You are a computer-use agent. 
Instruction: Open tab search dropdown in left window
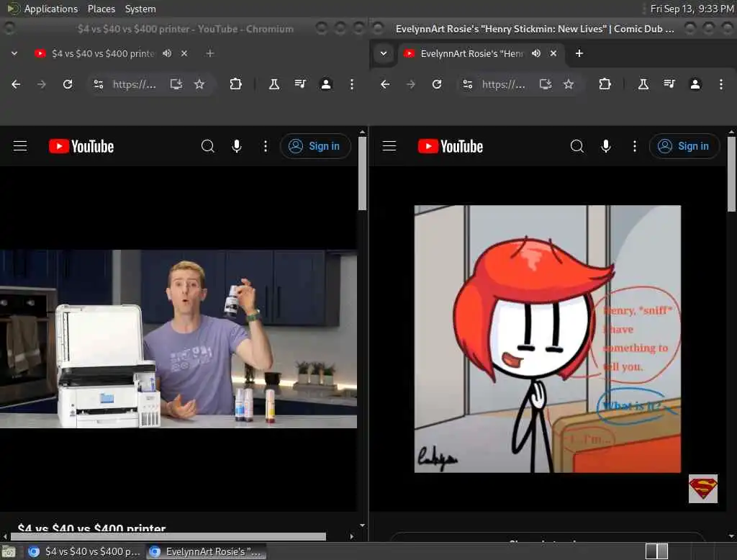point(14,53)
